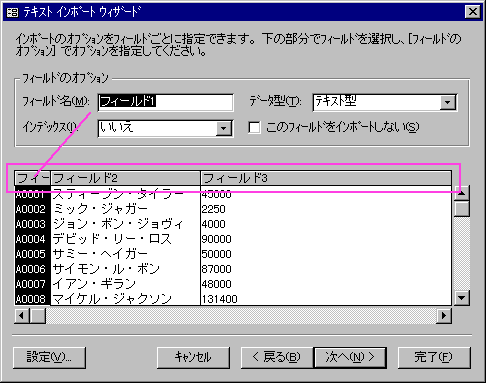
Task: Click the フィールド名 text input box
Action: click(166, 102)
